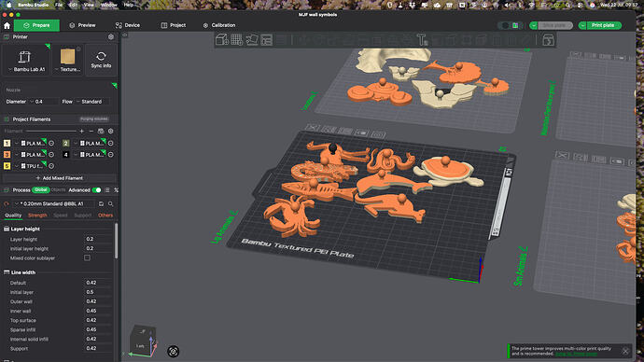644x362 pixels.
Task: Enable the Mixed color sublayer checkbox
Action: tap(87, 258)
